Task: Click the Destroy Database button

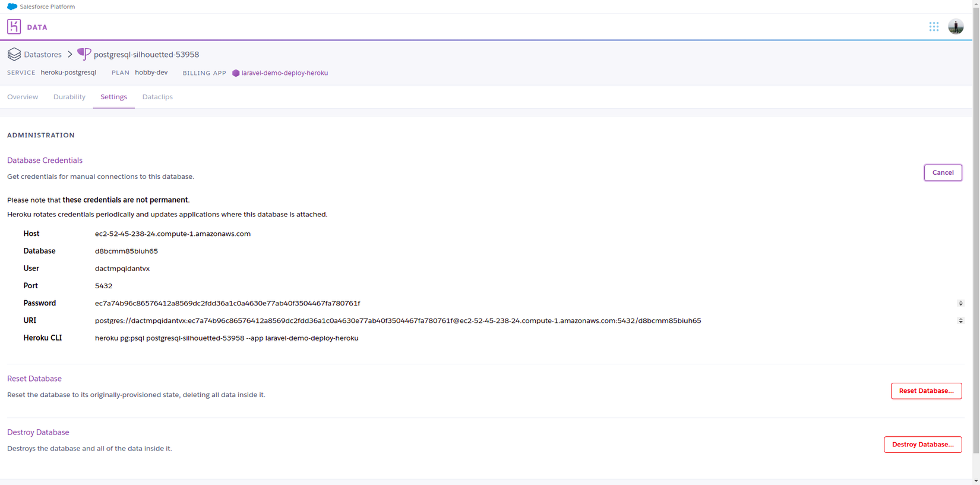Action: pos(922,445)
